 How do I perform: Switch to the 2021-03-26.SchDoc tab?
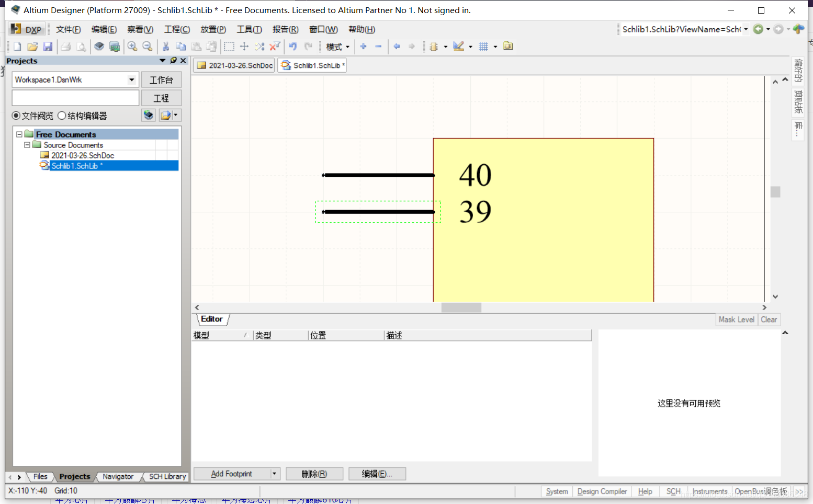(x=234, y=65)
